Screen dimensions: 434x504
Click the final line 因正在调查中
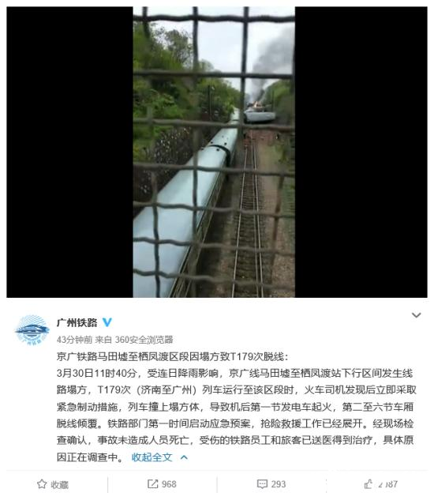(90, 457)
